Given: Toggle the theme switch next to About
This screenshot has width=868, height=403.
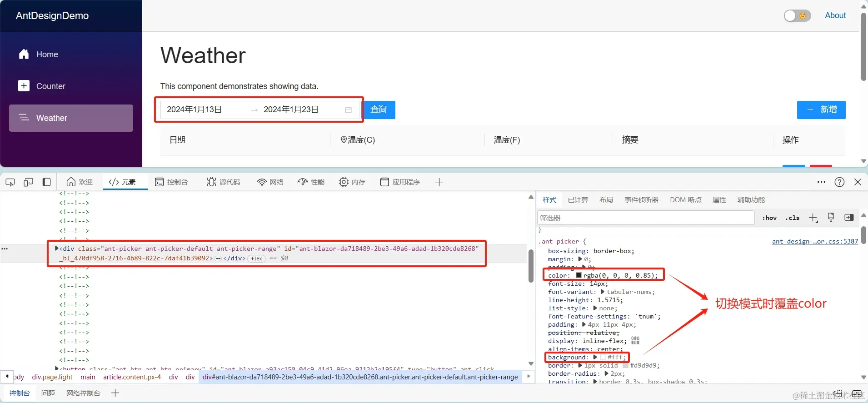Looking at the screenshot, I should coord(797,16).
